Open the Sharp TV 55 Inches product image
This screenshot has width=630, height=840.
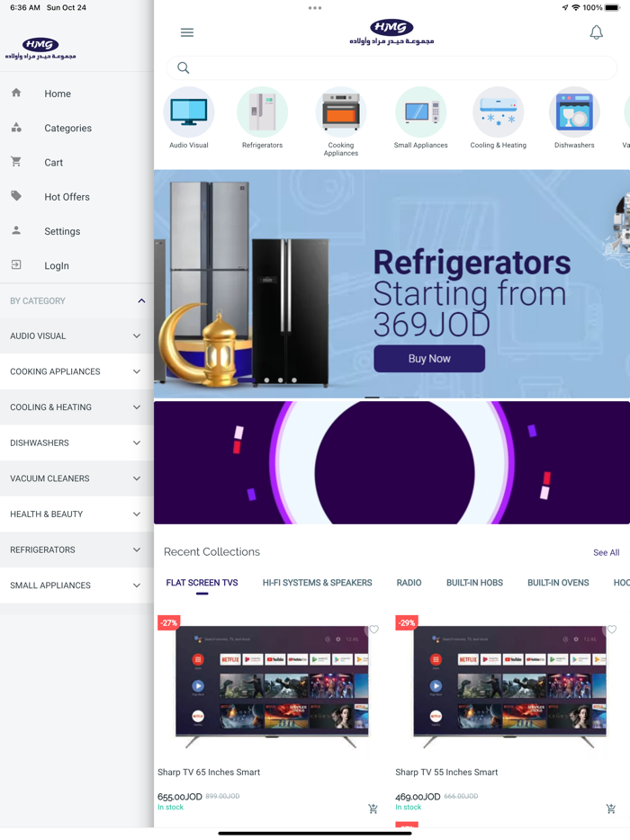(510, 687)
